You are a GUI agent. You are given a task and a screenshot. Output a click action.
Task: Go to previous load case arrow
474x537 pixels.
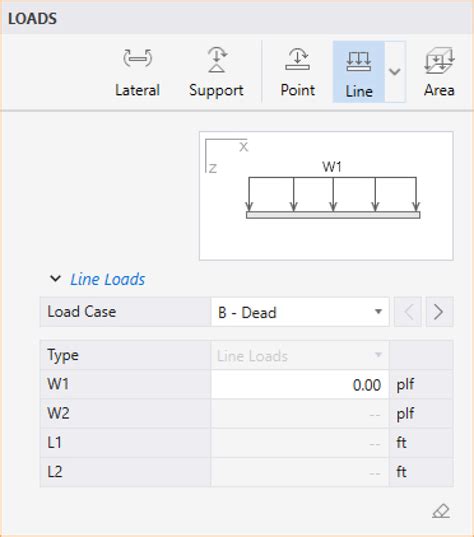click(408, 312)
